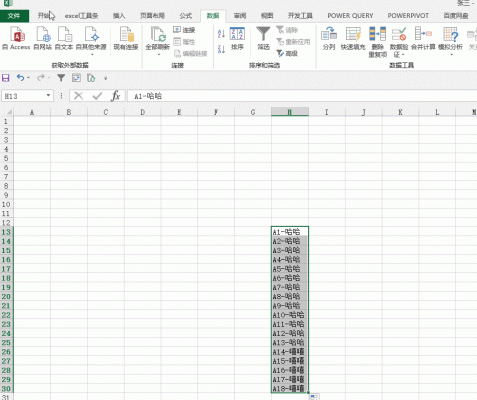Open Existing Connections (现有连接)
Screen dimensions: 477x400
tap(126, 38)
